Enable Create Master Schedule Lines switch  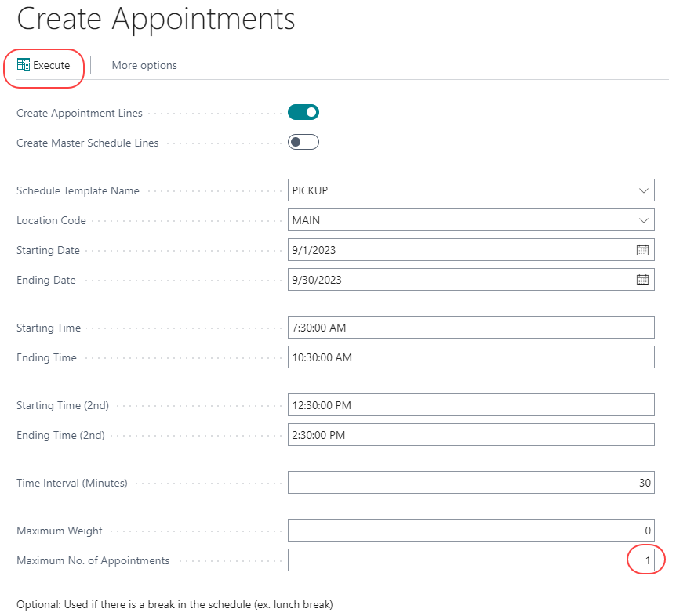pos(303,143)
